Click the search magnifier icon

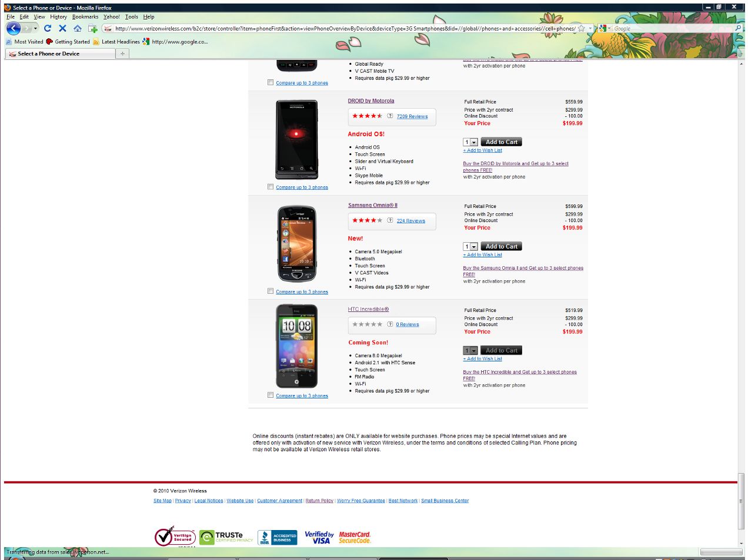pos(738,28)
